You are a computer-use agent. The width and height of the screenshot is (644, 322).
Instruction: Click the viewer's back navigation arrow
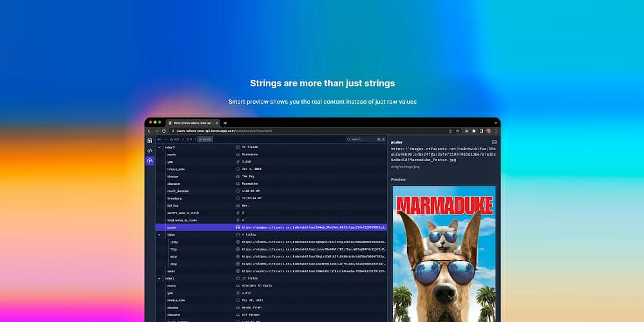[x=159, y=139]
